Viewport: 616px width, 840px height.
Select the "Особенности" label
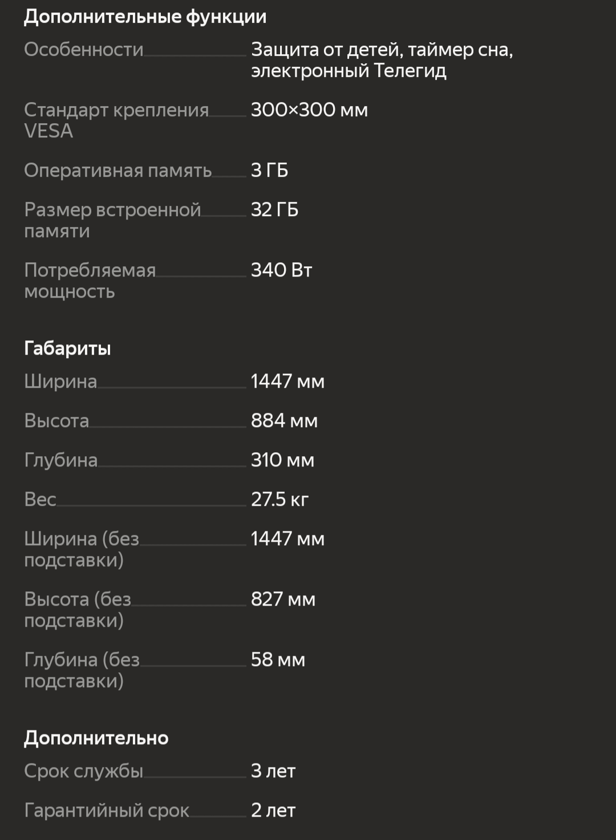pos(84,50)
